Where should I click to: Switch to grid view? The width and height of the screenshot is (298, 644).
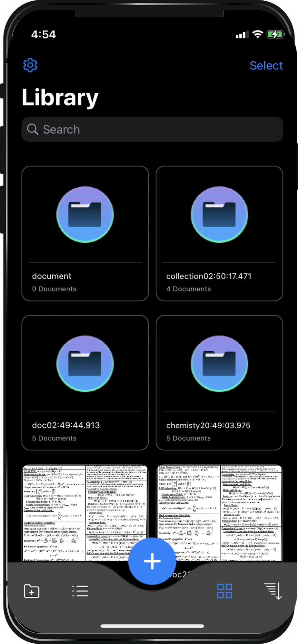(224, 591)
